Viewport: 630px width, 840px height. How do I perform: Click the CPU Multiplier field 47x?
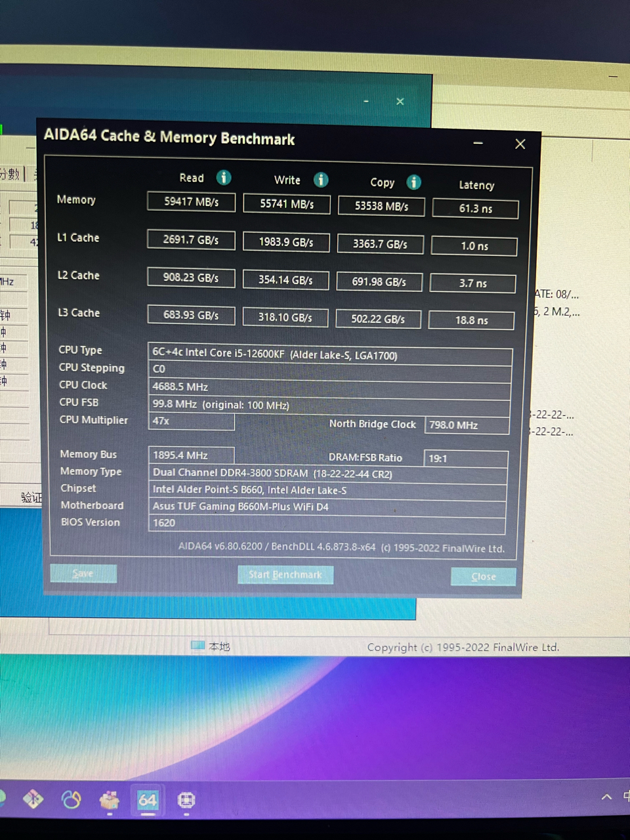coord(191,421)
